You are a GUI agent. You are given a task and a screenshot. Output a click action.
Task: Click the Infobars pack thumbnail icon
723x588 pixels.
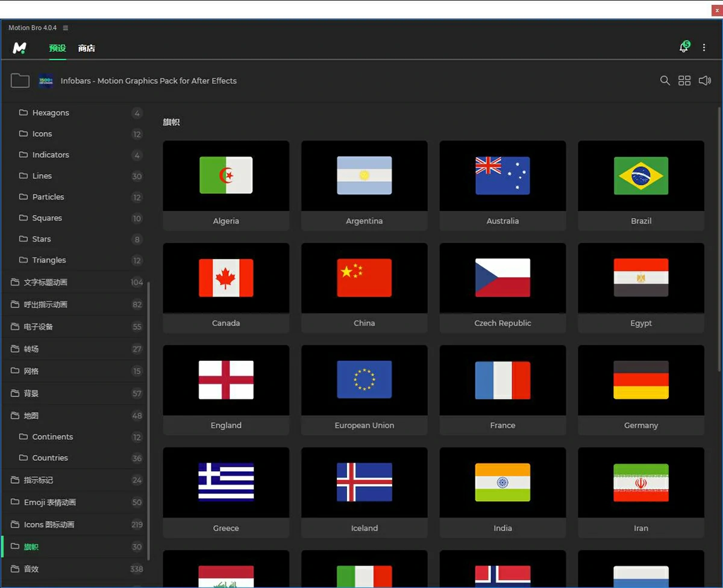pos(46,81)
